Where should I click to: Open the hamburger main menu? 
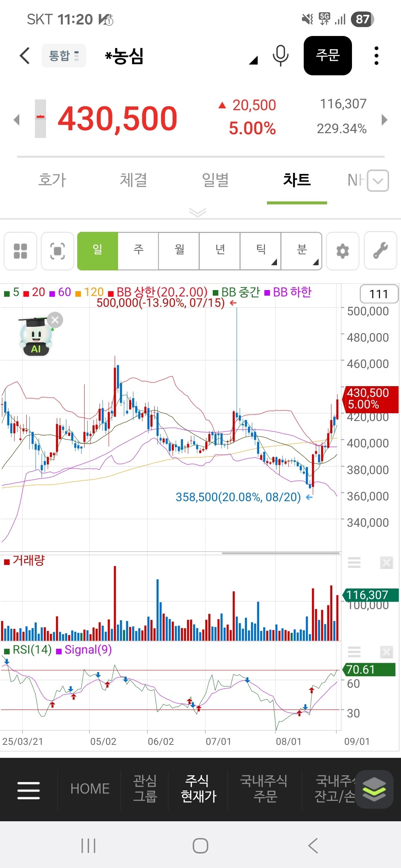point(29,790)
